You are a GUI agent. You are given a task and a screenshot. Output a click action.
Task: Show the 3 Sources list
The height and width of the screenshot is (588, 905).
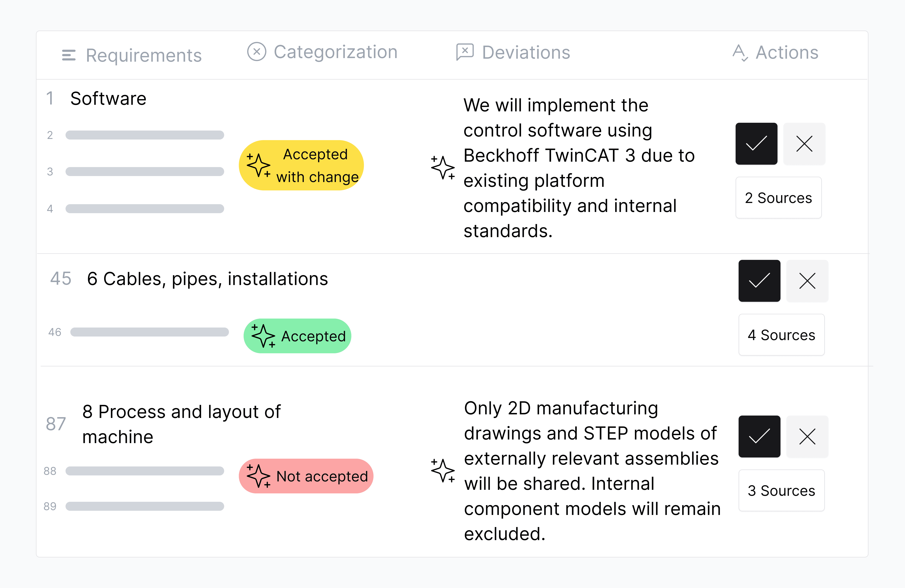782,490
